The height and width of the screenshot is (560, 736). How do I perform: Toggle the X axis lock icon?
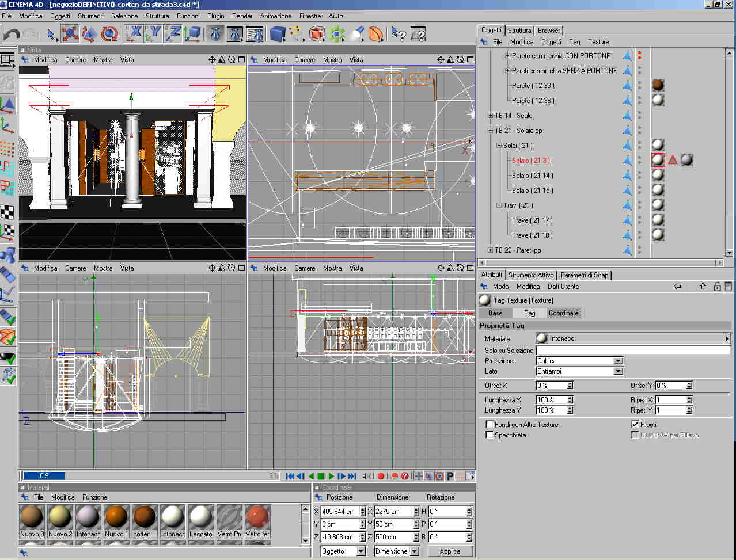click(134, 34)
